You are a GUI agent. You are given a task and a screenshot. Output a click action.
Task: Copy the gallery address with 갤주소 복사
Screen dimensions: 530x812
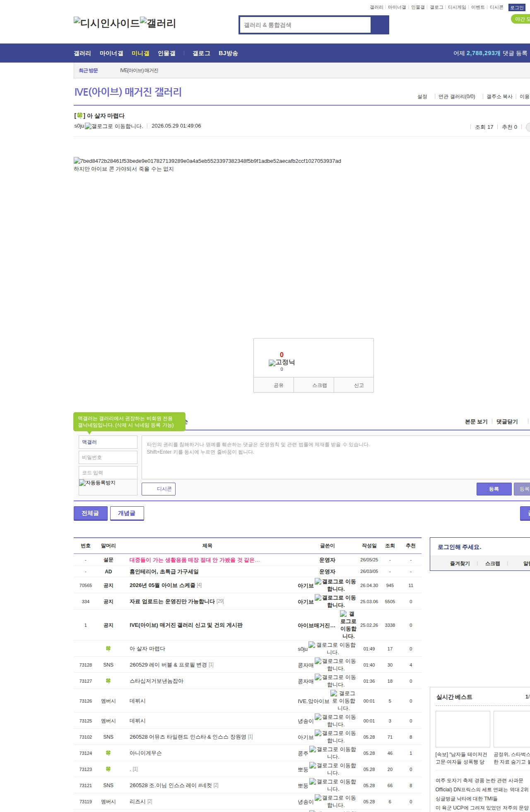coord(499,97)
